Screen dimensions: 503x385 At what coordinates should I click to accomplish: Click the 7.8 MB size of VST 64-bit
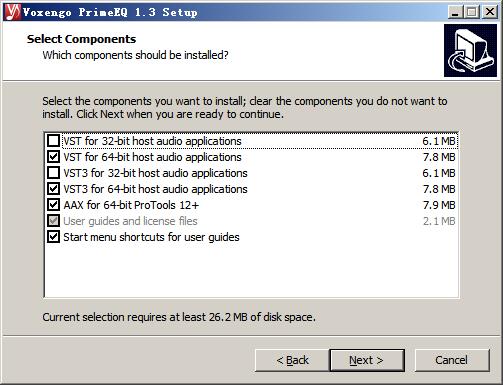pyautogui.click(x=439, y=157)
